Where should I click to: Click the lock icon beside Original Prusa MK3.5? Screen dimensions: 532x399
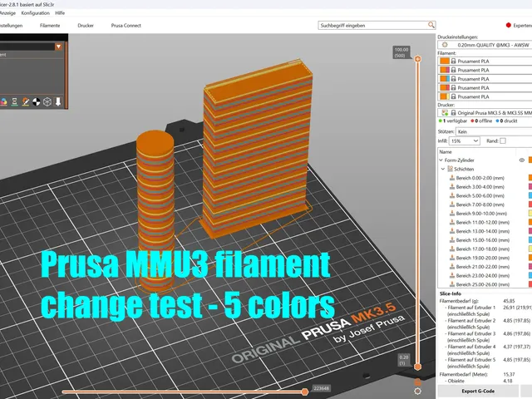[x=453, y=113]
